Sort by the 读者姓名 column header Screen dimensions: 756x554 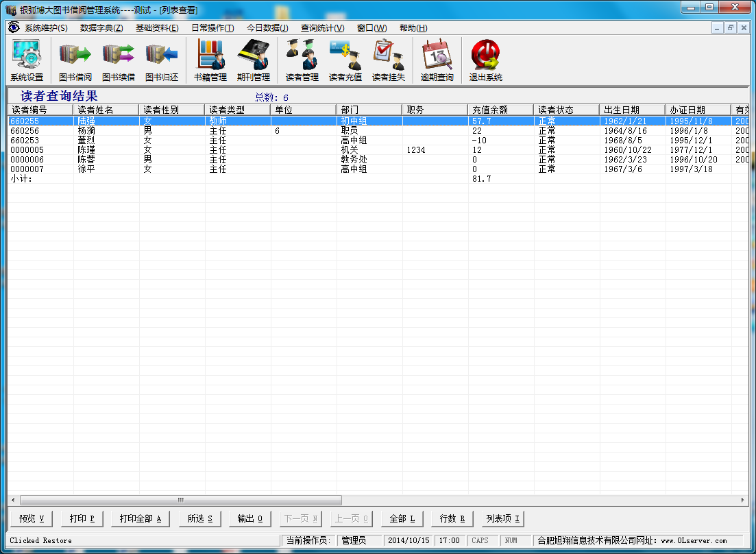[106, 110]
